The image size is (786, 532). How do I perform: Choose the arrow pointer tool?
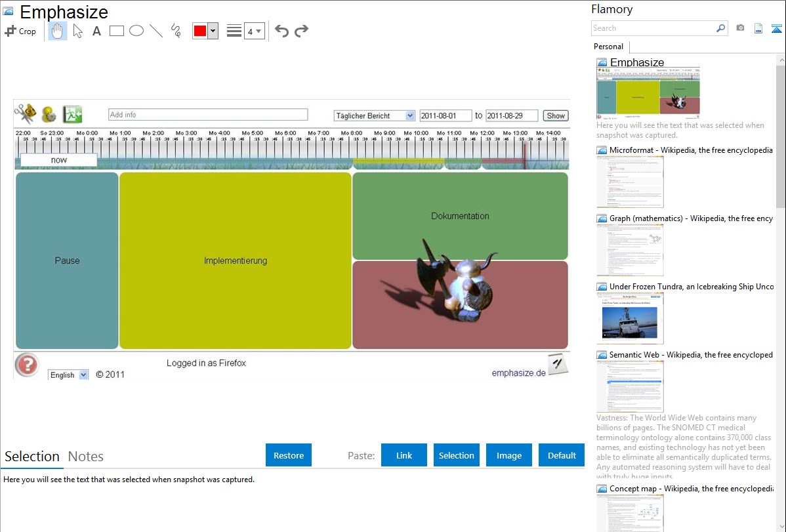click(x=77, y=31)
